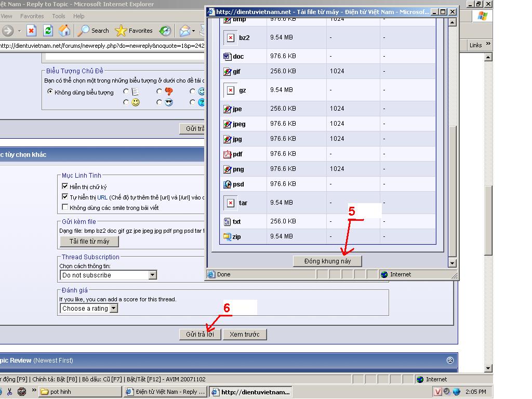Toggle 'Tự hiển thị URL' checkbox

coord(65,197)
